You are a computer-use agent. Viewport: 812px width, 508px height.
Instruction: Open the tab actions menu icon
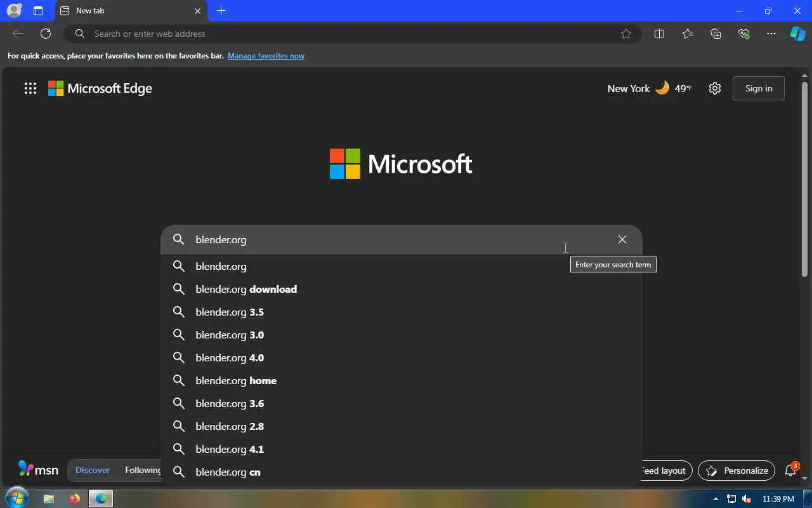38,11
